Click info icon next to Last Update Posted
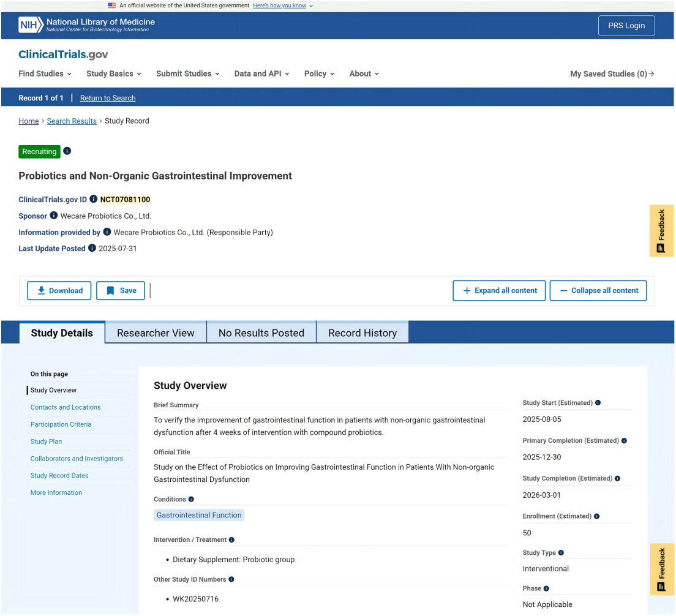This screenshot has width=676, height=616. (92, 248)
